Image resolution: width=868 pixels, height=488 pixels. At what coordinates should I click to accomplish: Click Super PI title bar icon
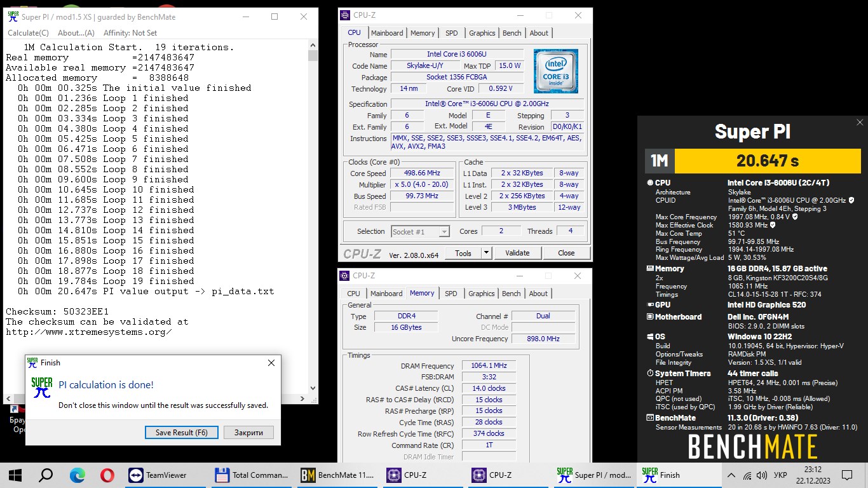pos(13,17)
